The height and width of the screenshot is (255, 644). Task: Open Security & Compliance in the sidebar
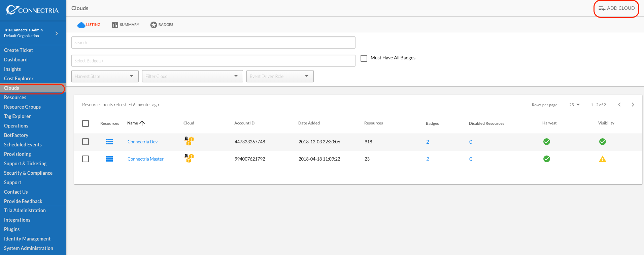(28, 173)
